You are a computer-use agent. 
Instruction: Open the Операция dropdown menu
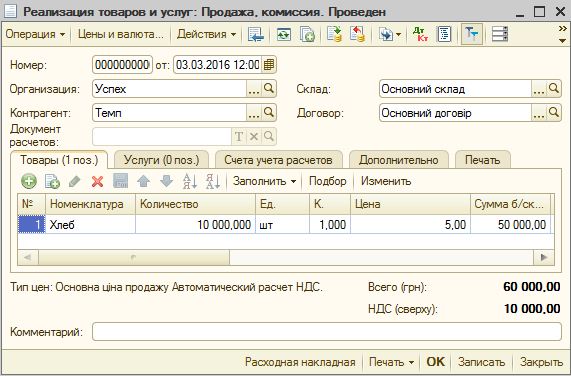click(35, 34)
